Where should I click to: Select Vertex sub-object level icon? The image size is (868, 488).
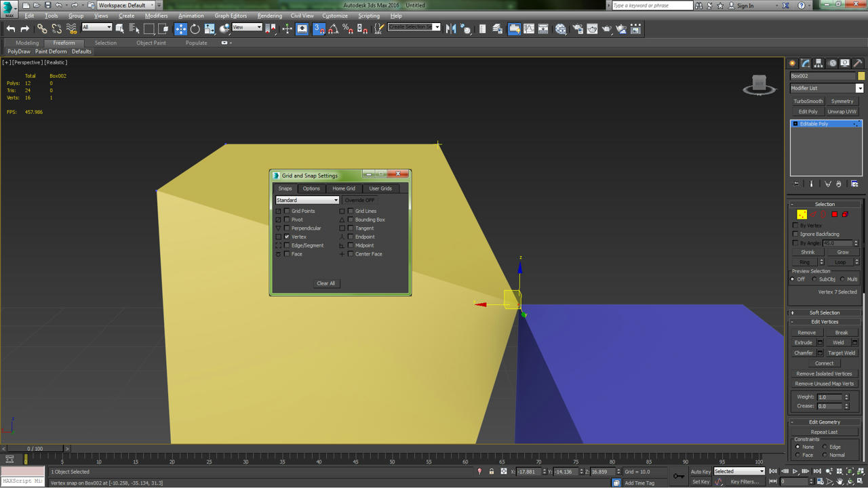click(802, 214)
